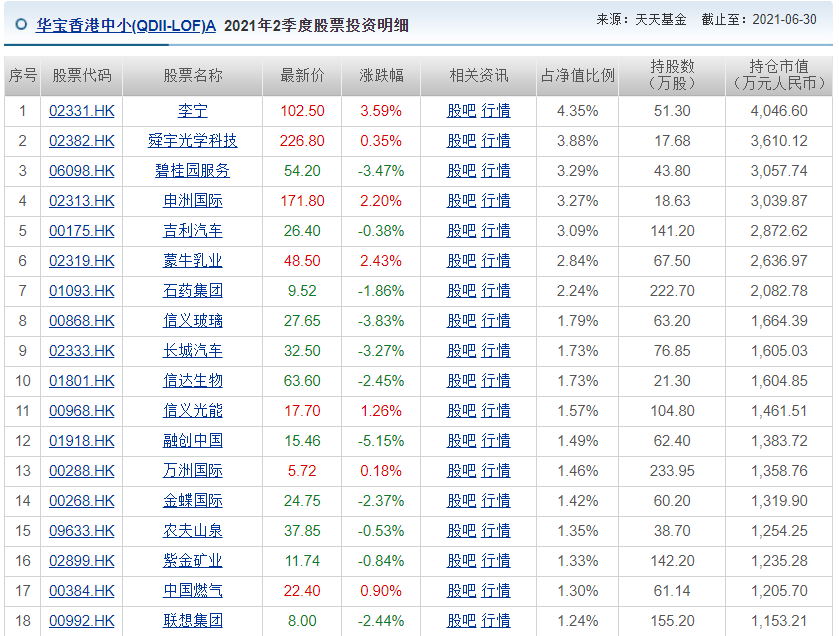Viewport: 839px width, 636px height.
Task: Open the 蒙牛乳业 stock link
Action: pos(193,260)
